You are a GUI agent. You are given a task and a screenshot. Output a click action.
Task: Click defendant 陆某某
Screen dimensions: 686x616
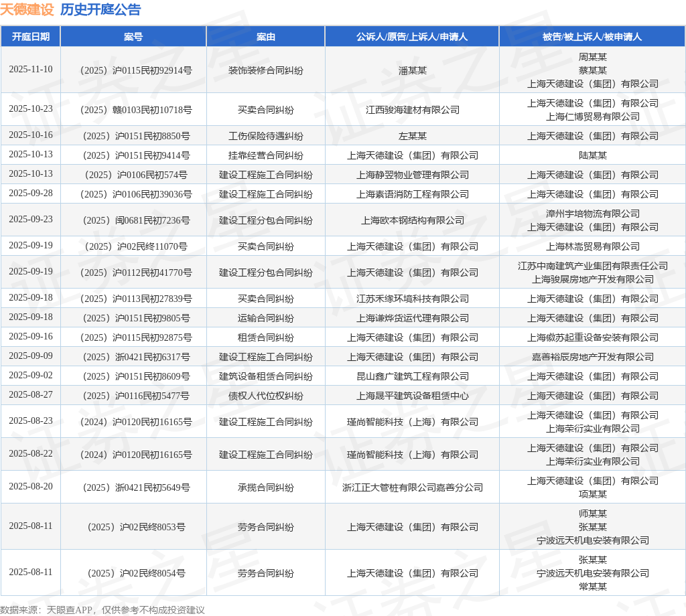pyautogui.click(x=592, y=155)
